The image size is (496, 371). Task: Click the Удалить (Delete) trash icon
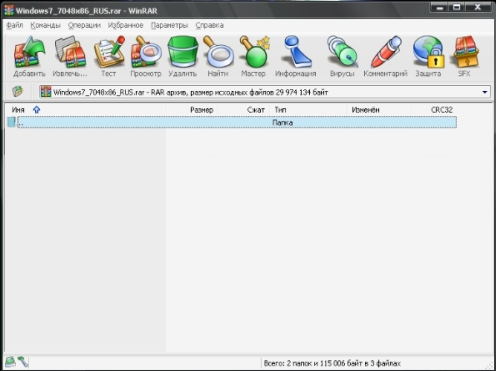(x=182, y=56)
